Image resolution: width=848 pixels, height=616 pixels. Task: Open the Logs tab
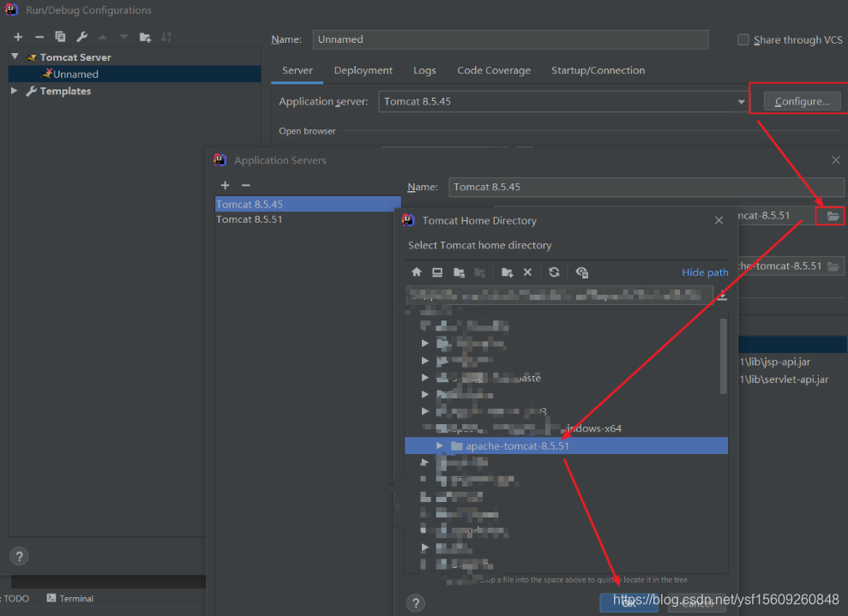424,70
